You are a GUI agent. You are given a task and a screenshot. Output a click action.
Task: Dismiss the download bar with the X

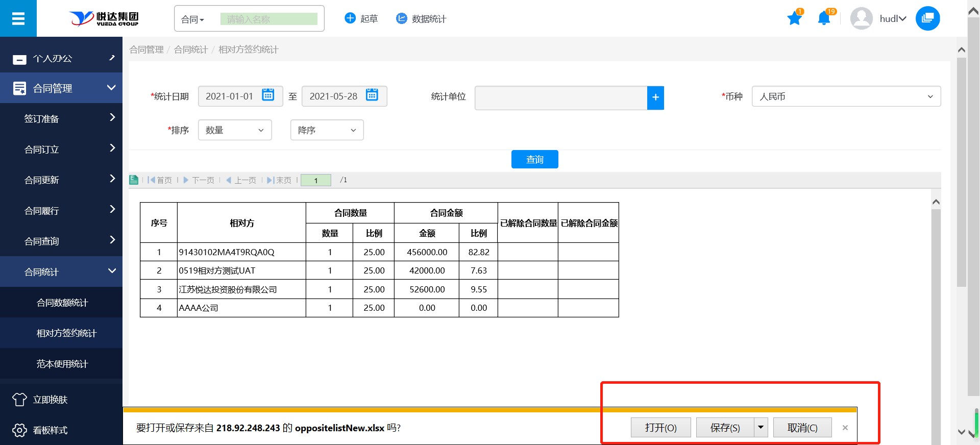click(x=845, y=428)
